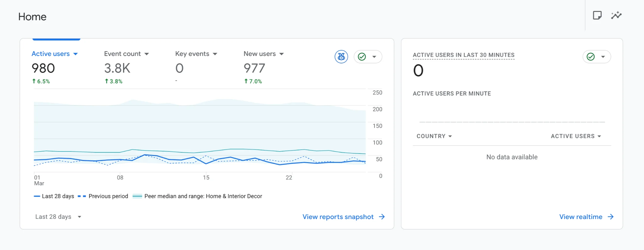
Task: Click the Last 28 days legend entry
Action: pos(54,196)
